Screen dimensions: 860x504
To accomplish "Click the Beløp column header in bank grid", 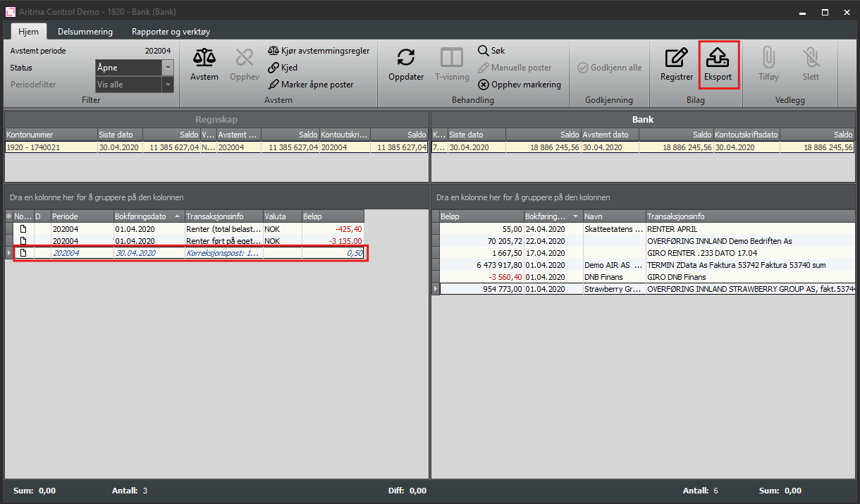I will 479,216.
